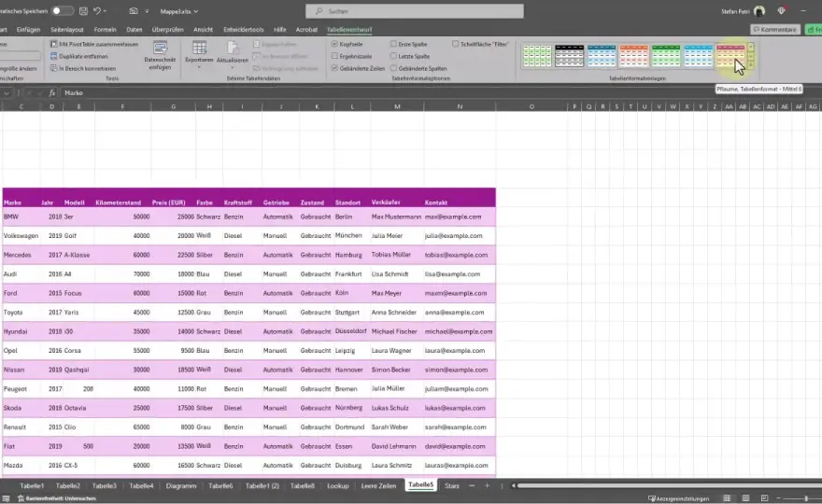Open the Name Box dropdown arrow
Screen dimensions: 822x504
tap(7, 92)
